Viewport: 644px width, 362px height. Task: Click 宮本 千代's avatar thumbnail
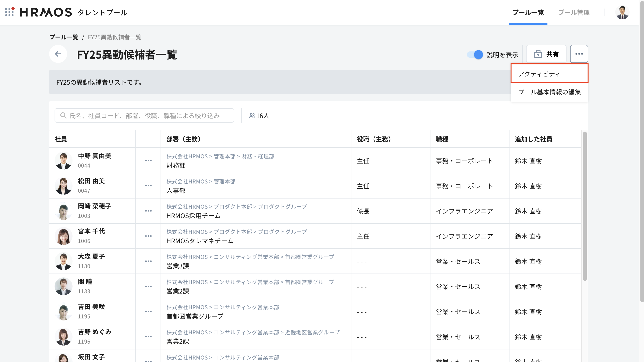[x=64, y=236]
